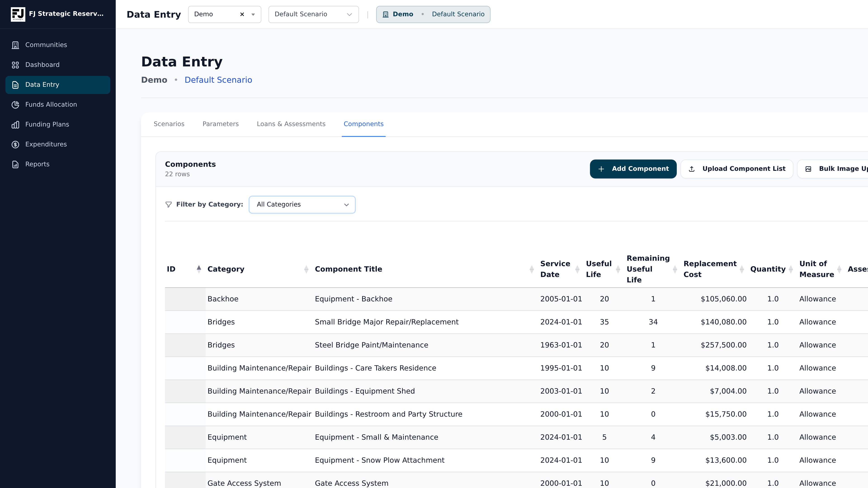Screen dimensions: 868x488
Task: Click the 2003-01-01 service date
Action: coord(561,391)
